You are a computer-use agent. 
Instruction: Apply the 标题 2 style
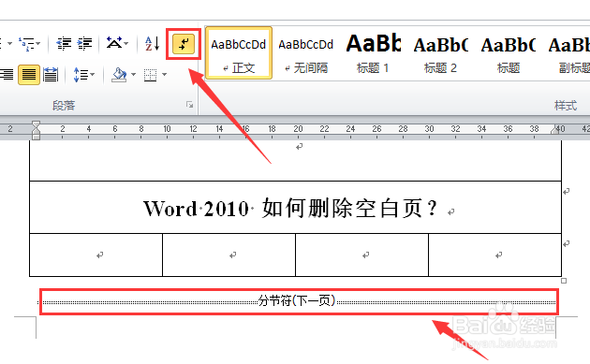pyautogui.click(x=440, y=53)
